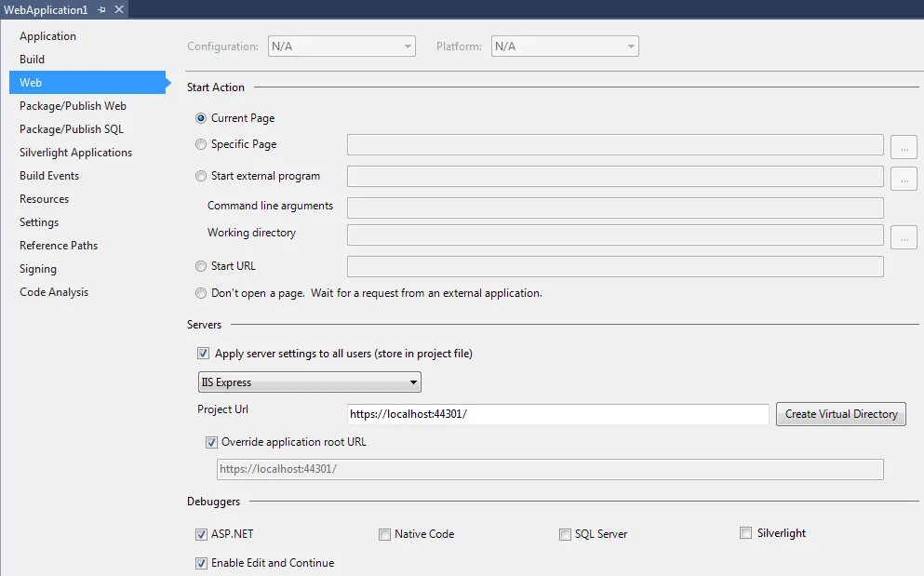Select the Start URL radio button

[201, 266]
